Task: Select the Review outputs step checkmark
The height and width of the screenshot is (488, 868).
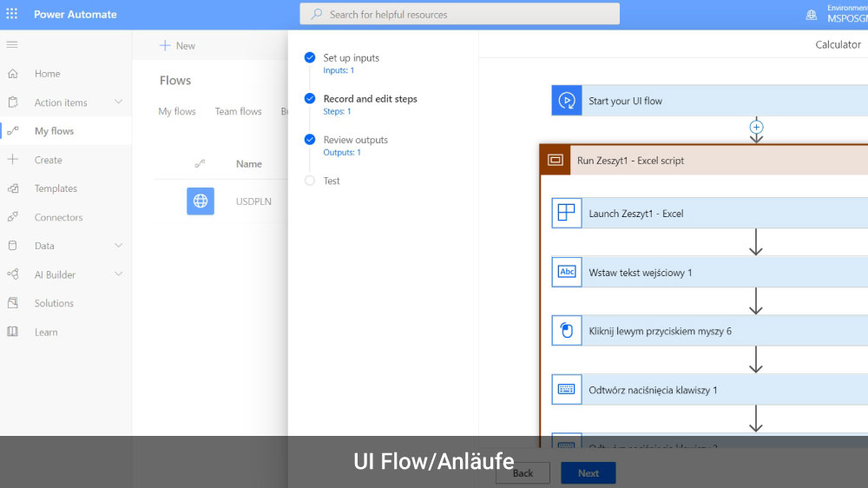Action: pyautogui.click(x=310, y=140)
